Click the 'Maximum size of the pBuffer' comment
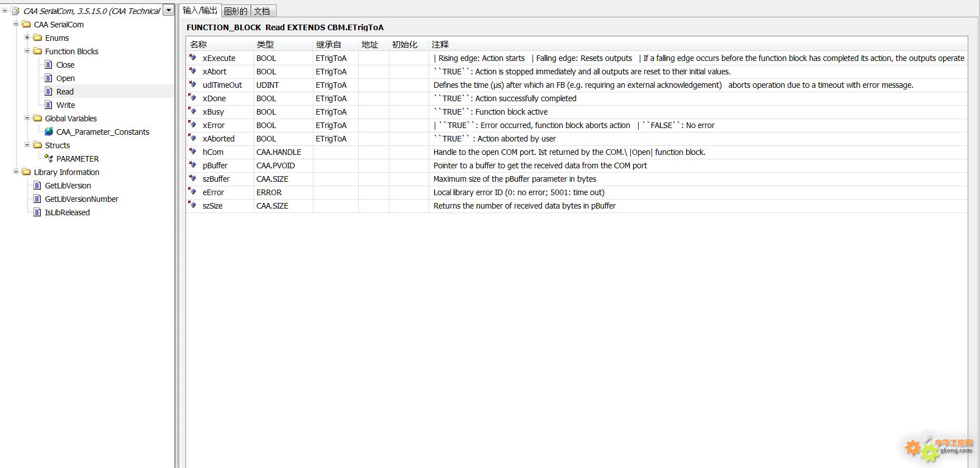980x468 pixels. [x=515, y=179]
